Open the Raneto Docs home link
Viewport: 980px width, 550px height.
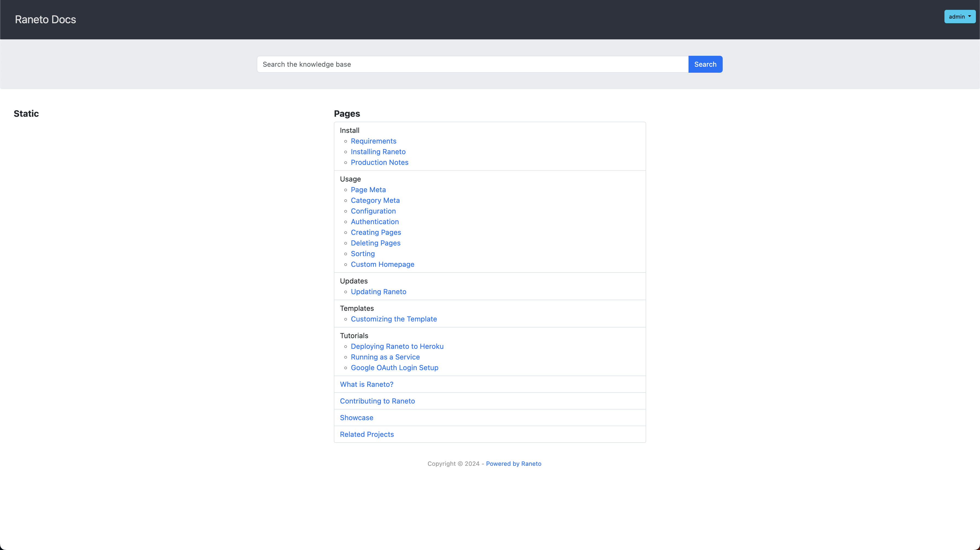45,19
